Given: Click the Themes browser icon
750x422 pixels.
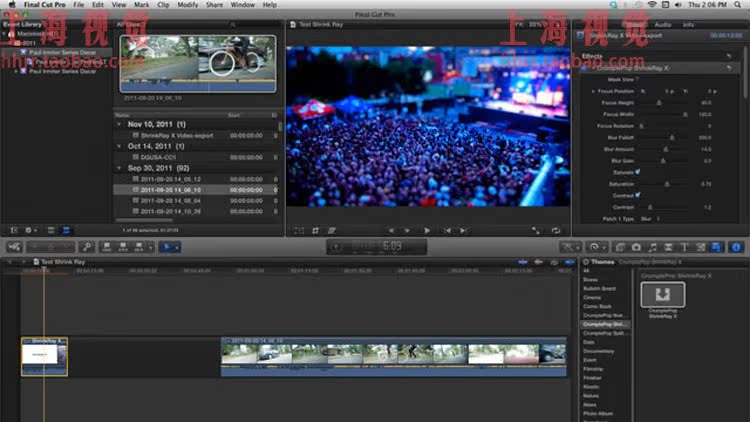Looking at the screenshot, I should pos(717,247).
